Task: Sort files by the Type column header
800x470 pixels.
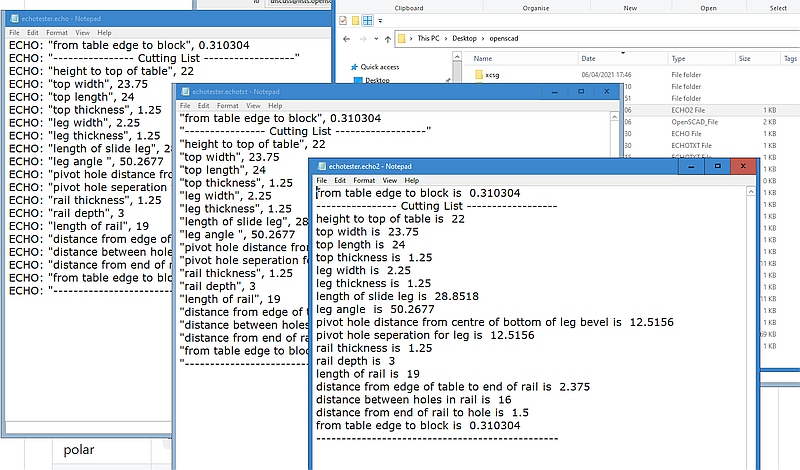Action: coord(678,58)
